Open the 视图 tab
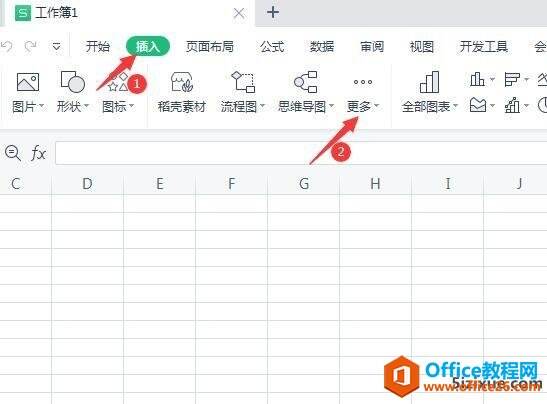547x404 pixels. coord(422,46)
